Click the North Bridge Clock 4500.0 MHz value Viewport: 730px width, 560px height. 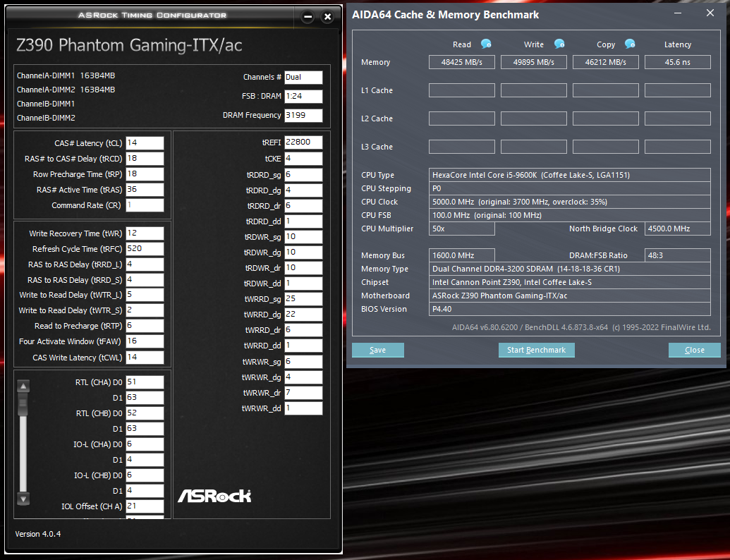click(677, 229)
